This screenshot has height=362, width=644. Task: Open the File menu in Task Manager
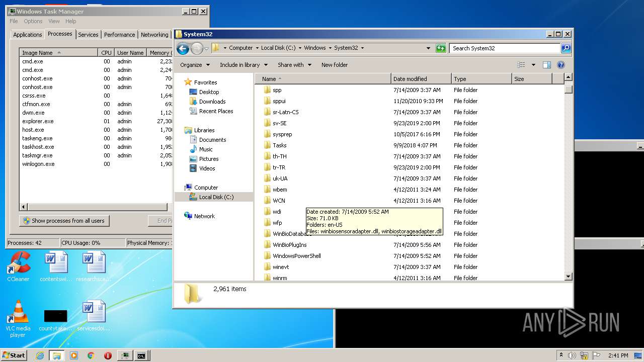(x=14, y=21)
